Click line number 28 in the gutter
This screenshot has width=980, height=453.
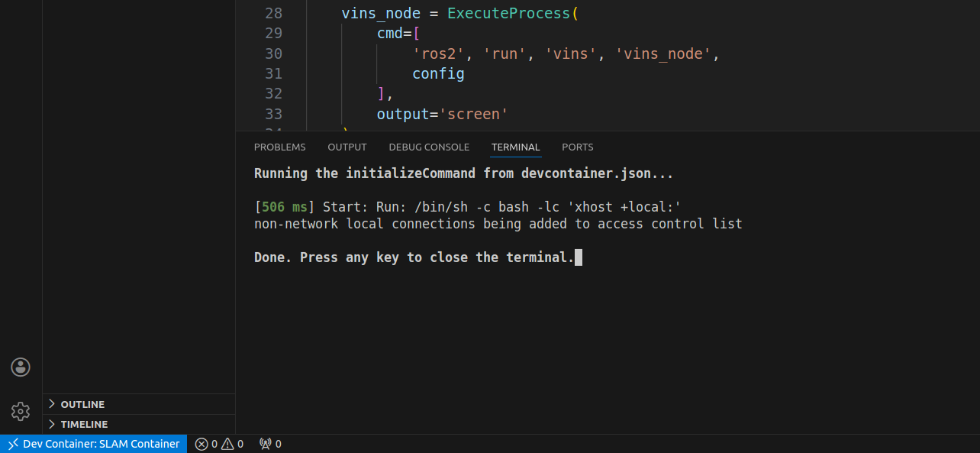[x=272, y=13]
